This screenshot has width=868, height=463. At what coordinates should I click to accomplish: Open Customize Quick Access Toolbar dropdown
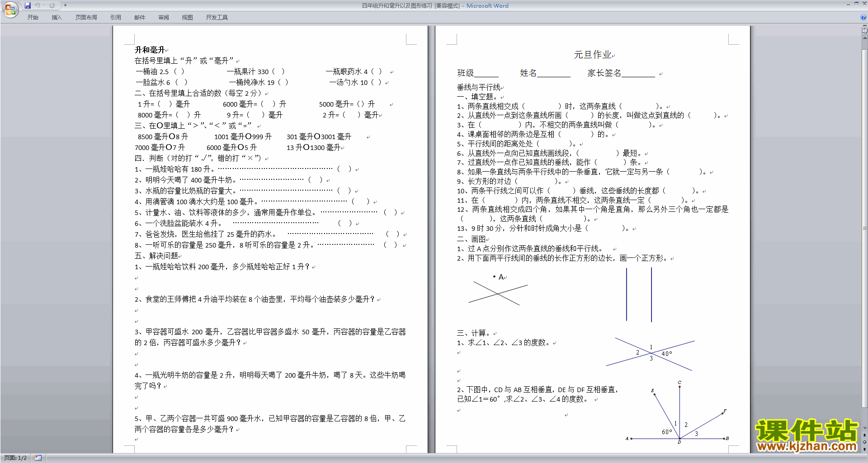point(65,5)
